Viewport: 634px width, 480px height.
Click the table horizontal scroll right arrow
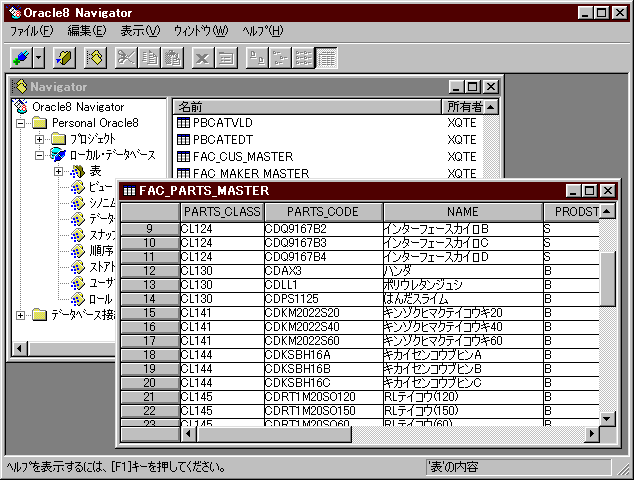tap(592, 434)
